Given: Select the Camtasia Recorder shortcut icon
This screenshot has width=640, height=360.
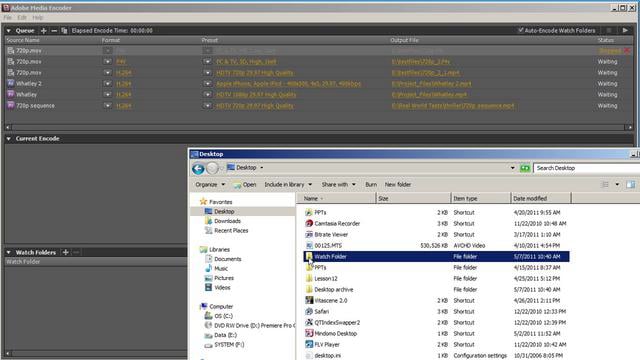Looking at the screenshot, I should 309,223.
